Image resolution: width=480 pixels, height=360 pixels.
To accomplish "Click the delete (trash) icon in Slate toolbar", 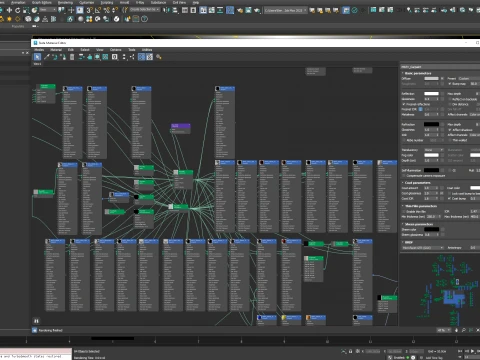I will coord(72,57).
